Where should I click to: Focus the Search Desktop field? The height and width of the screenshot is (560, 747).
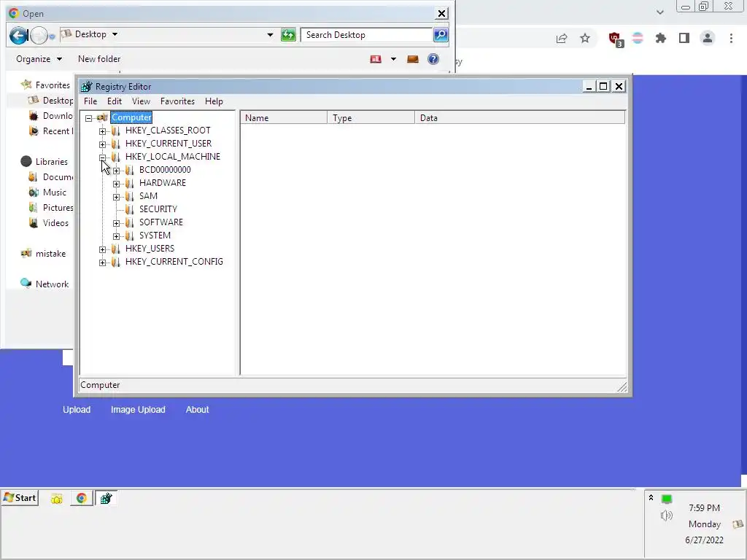[366, 35]
